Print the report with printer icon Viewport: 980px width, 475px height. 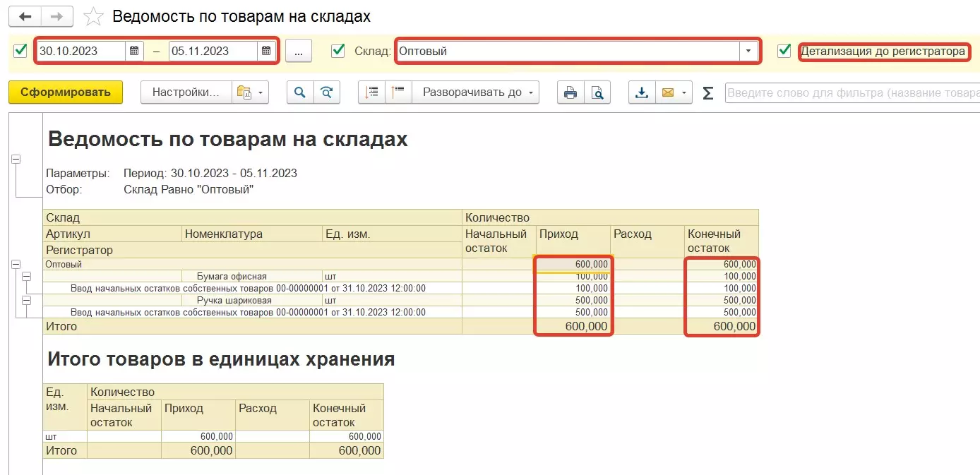(x=570, y=92)
